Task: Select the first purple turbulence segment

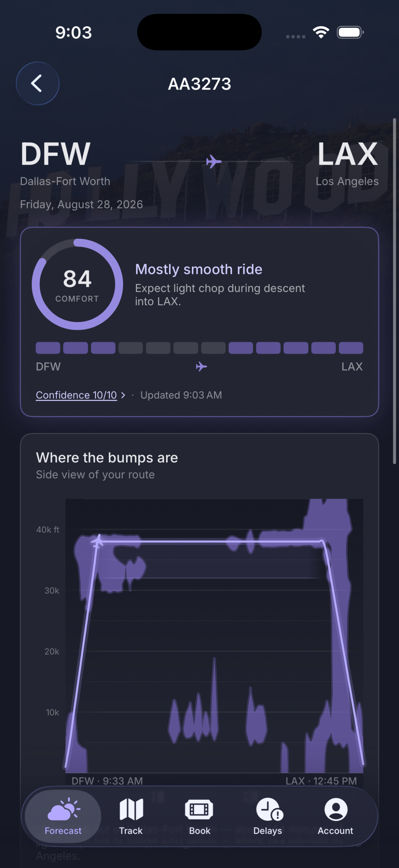Action: pos(48,348)
